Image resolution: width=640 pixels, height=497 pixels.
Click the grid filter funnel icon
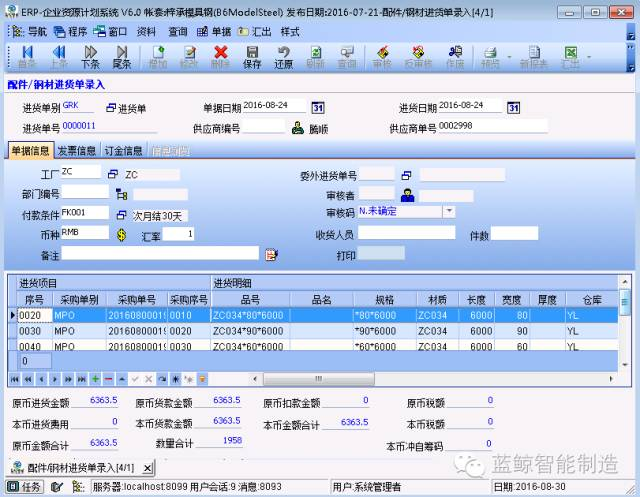pyautogui.click(x=202, y=379)
